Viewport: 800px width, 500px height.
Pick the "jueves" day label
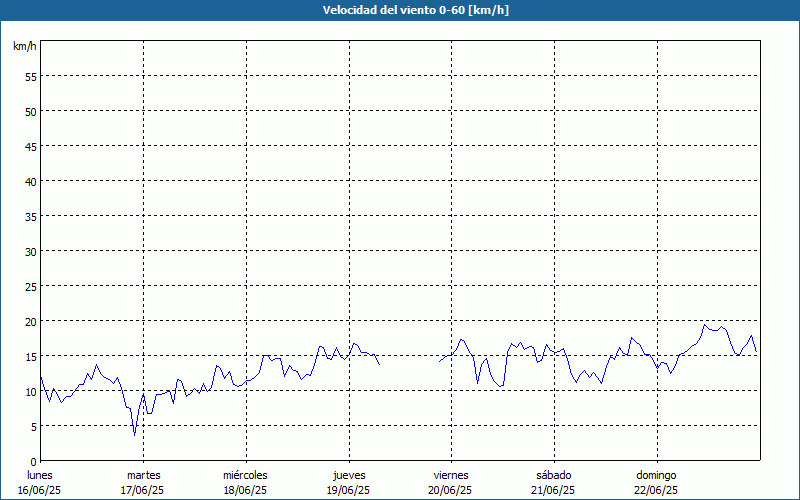(x=348, y=475)
